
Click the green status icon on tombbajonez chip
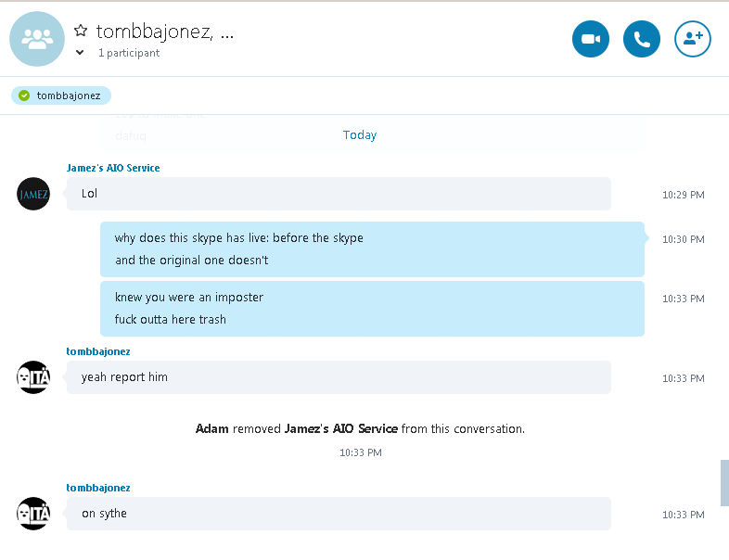point(24,95)
